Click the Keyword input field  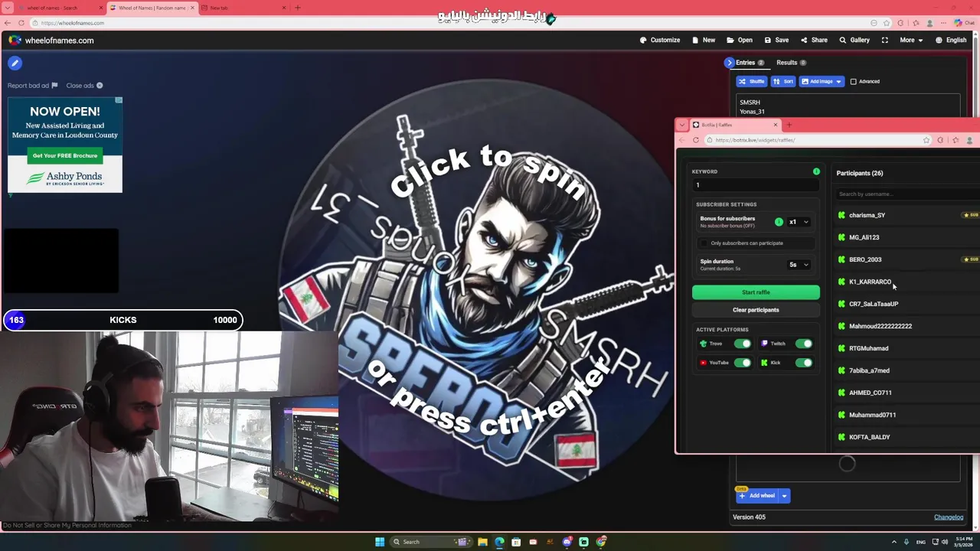756,185
